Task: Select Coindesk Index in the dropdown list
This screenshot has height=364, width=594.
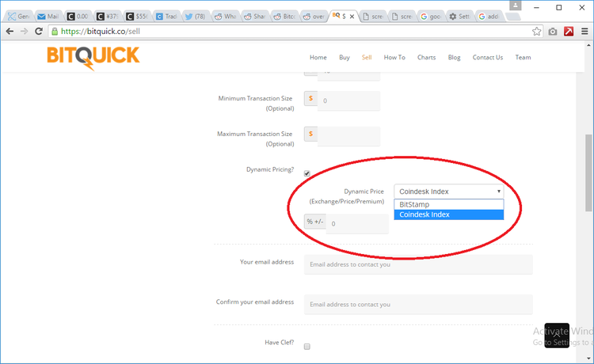Action: coord(449,214)
